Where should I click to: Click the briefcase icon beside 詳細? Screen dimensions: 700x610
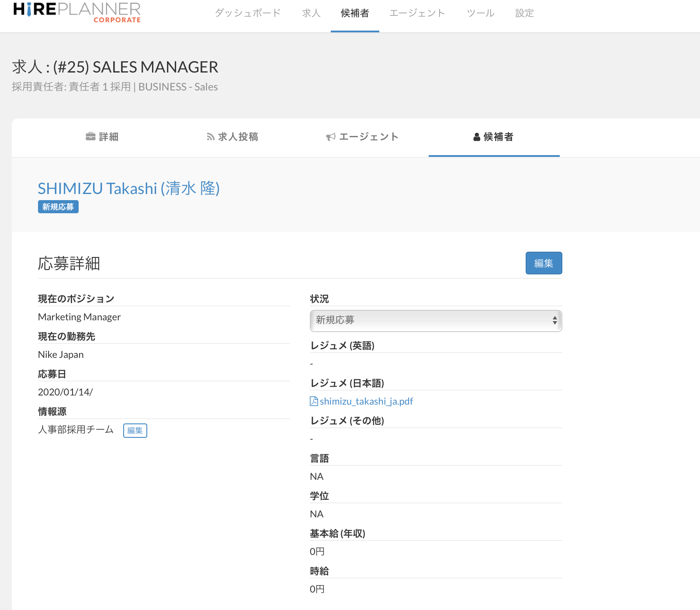[x=90, y=137]
